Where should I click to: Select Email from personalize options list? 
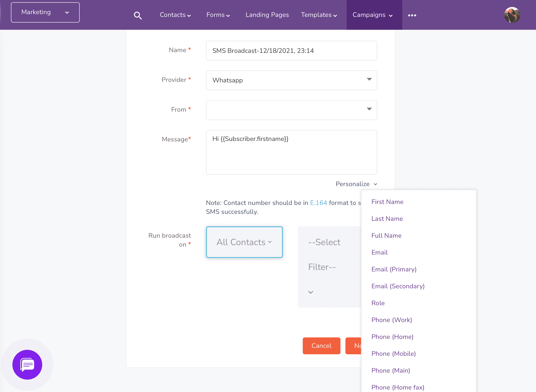point(379,252)
